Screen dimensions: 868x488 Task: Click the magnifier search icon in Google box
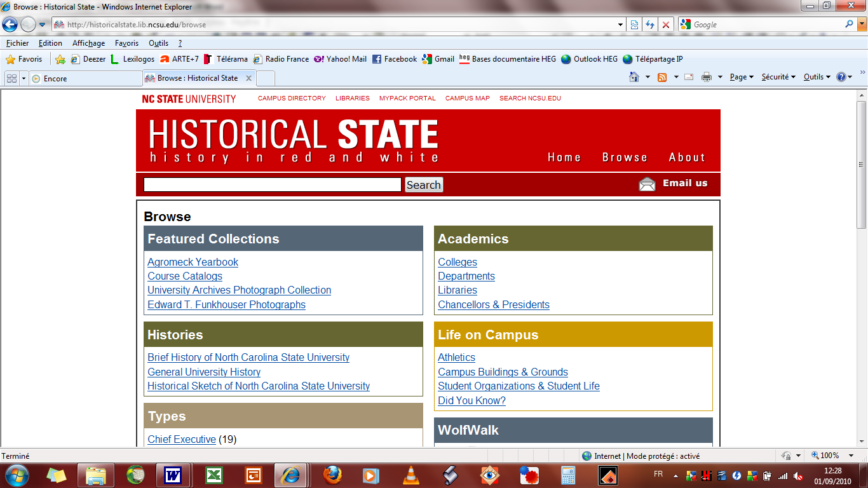(850, 24)
